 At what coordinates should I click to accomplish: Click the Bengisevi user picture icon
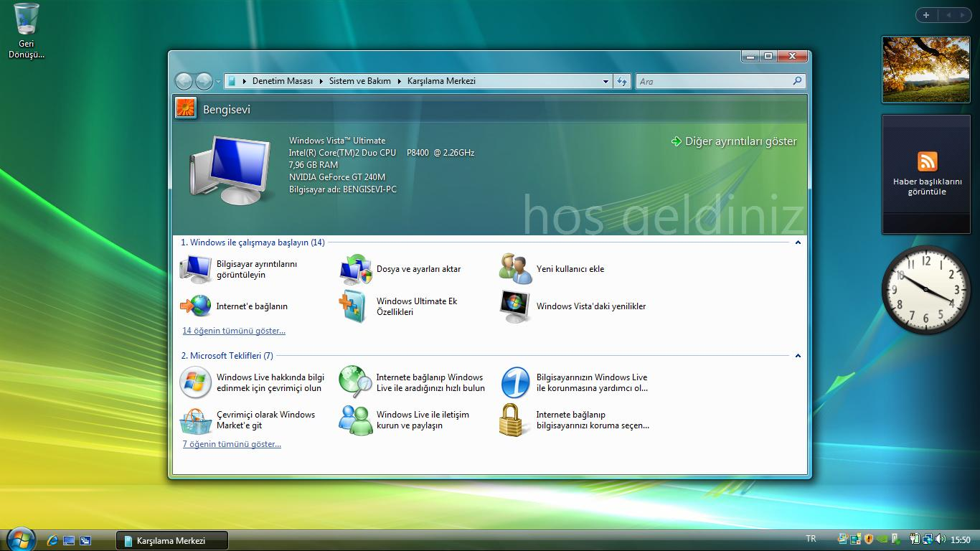[x=185, y=108]
